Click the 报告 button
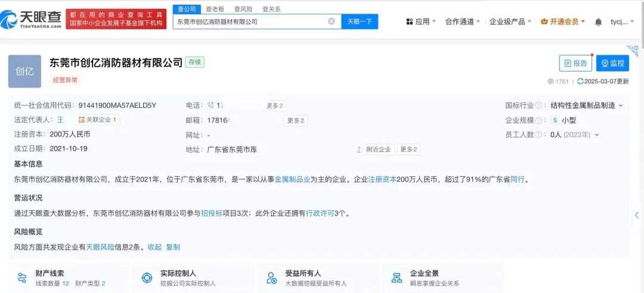Viewport: 644px width, 293px height. point(575,63)
